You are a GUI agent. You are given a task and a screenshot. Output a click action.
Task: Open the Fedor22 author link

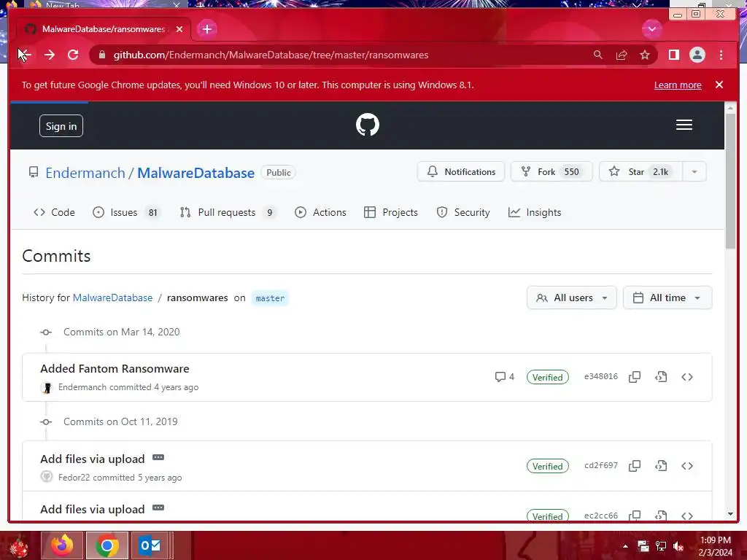(x=74, y=477)
